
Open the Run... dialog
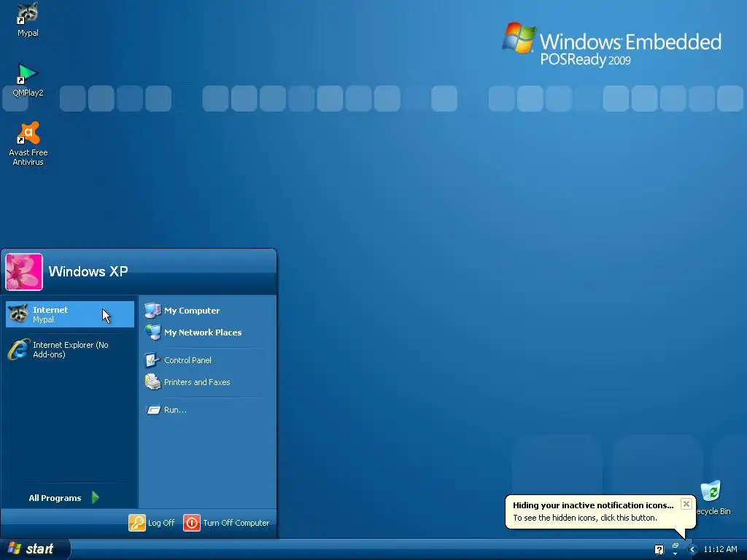[x=166, y=410]
